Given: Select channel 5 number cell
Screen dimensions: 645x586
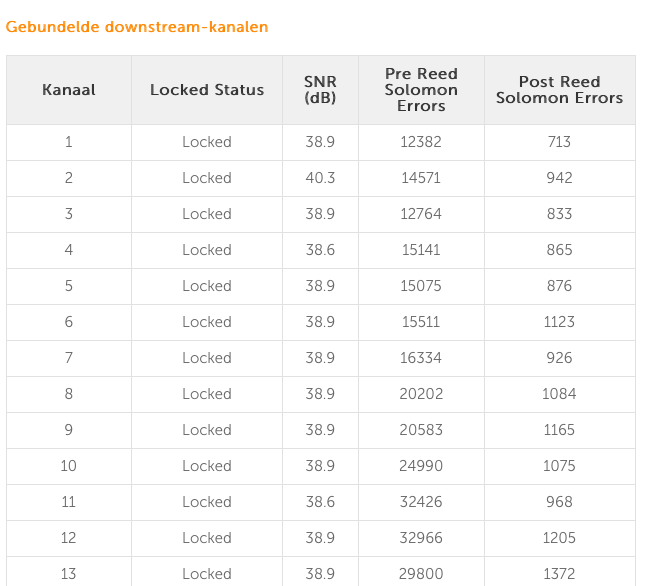Looking at the screenshot, I should pyautogui.click(x=69, y=286).
